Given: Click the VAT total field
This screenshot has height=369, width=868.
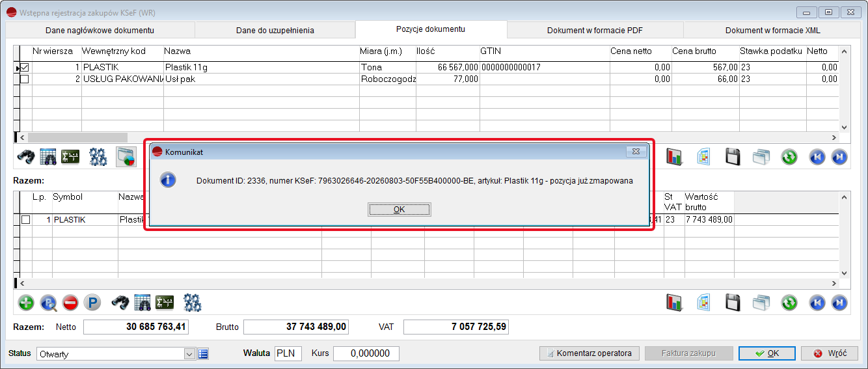Looking at the screenshot, I should (455, 327).
